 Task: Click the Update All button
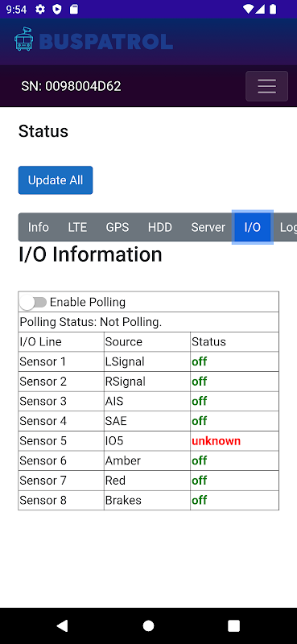tap(56, 180)
